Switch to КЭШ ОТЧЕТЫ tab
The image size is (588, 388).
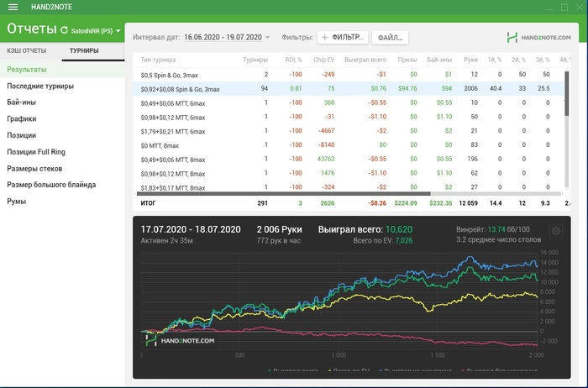click(27, 50)
